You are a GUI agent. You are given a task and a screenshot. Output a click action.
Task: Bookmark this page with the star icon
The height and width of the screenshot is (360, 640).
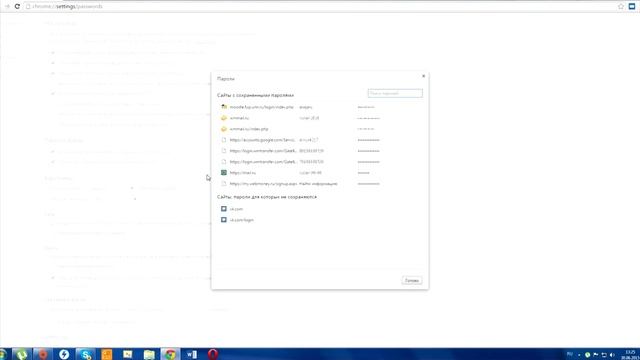[621, 6]
